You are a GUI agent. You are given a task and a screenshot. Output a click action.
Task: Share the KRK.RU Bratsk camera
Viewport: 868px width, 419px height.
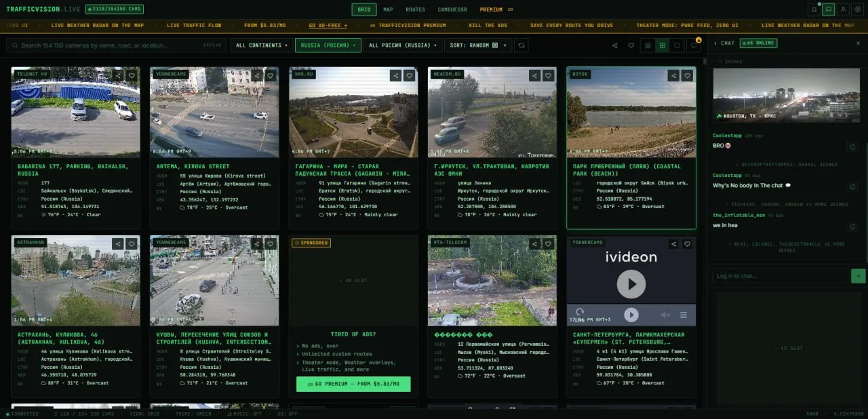[396, 75]
